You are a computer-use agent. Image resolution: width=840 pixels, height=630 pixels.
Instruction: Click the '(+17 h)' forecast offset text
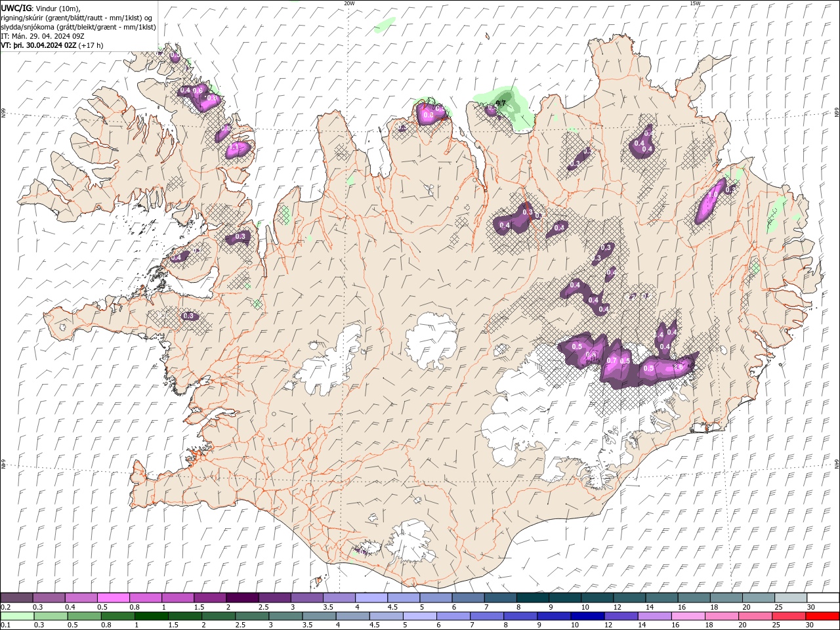tap(90, 45)
